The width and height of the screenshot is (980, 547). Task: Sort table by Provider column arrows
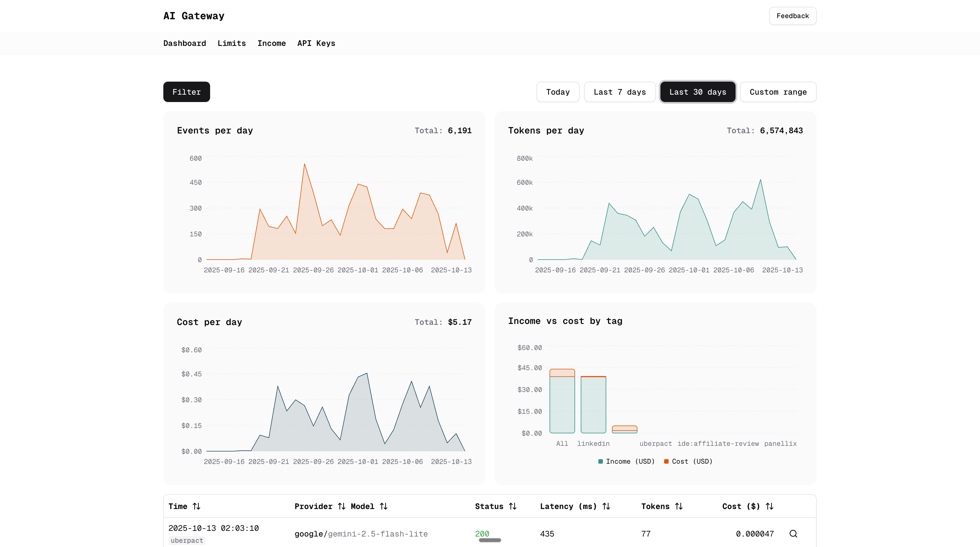coord(341,506)
